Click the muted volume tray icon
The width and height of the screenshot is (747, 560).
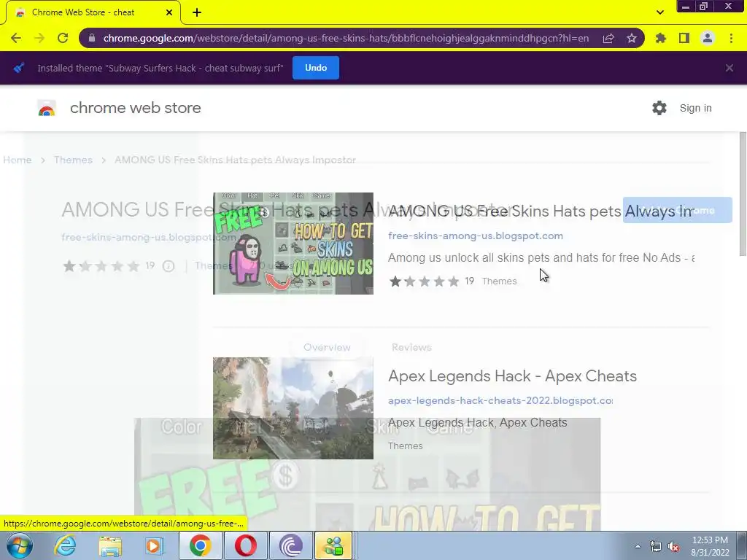(x=673, y=546)
